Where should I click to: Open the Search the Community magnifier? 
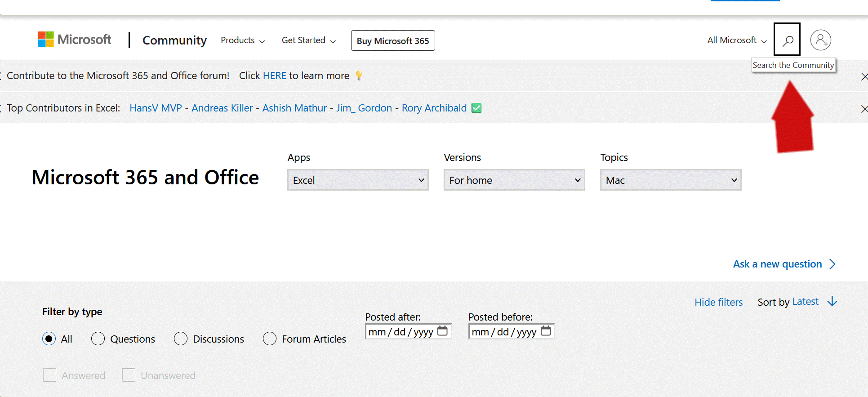click(787, 40)
